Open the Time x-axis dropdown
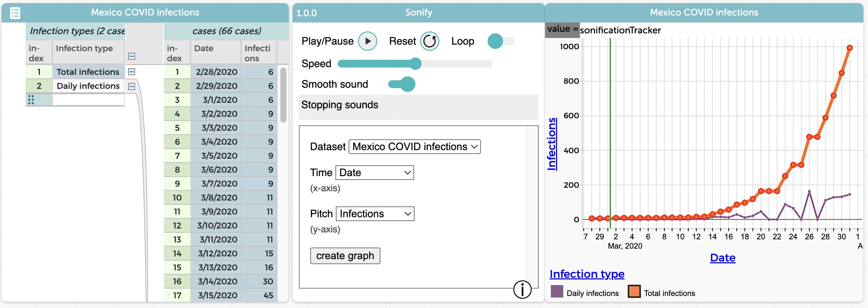This screenshot has width=868, height=308. click(375, 173)
